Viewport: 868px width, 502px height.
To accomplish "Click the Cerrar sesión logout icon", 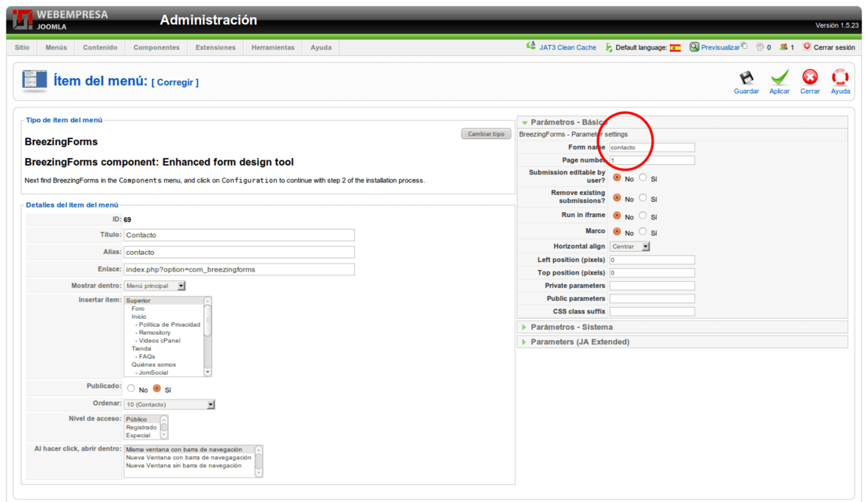I will [806, 47].
